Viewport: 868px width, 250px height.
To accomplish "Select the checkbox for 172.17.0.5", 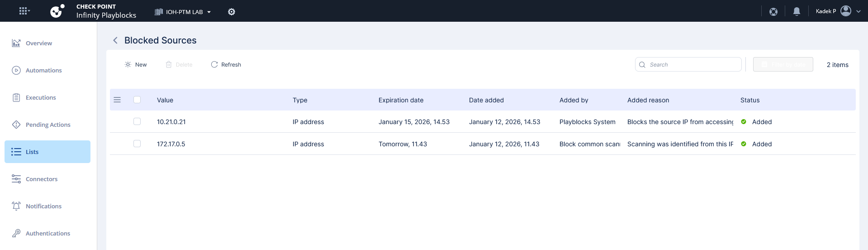I will 137,144.
